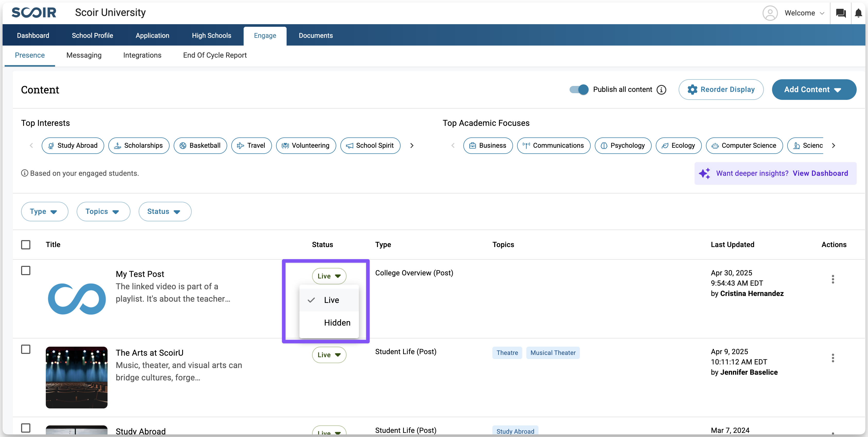
Task: Open the Add Content button menu
Action: [x=813, y=89]
